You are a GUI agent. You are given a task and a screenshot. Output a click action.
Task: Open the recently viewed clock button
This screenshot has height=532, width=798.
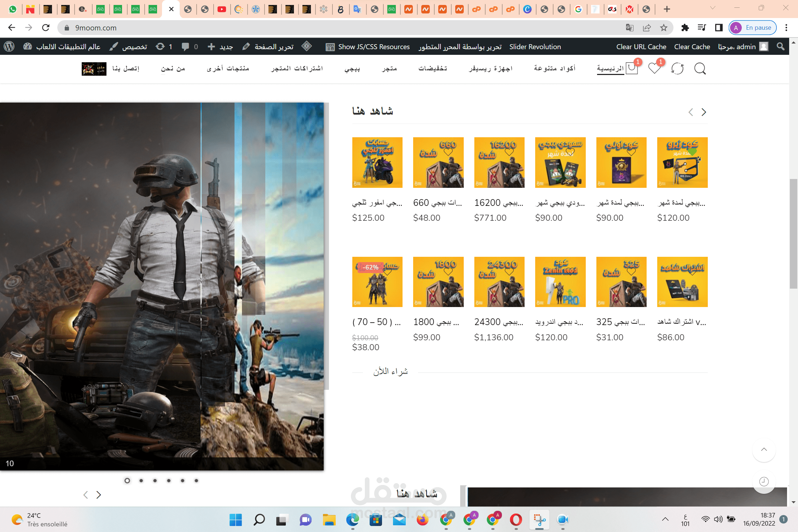(x=764, y=481)
